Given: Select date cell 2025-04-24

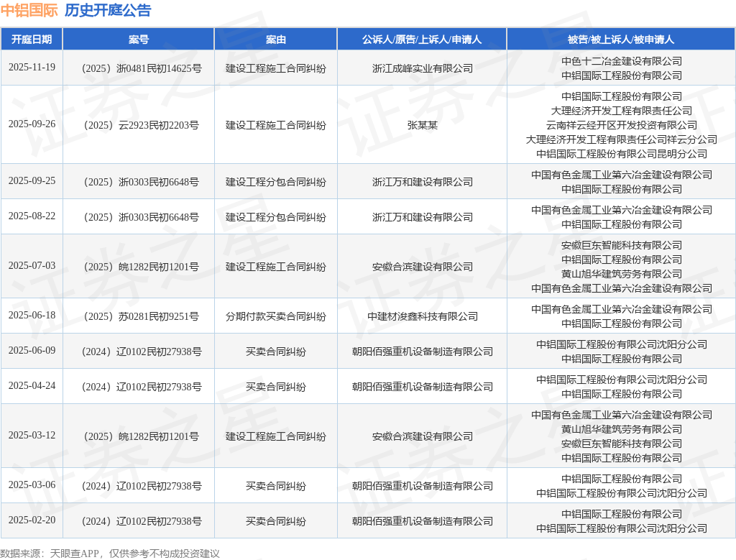Looking at the screenshot, I should pyautogui.click(x=32, y=385).
